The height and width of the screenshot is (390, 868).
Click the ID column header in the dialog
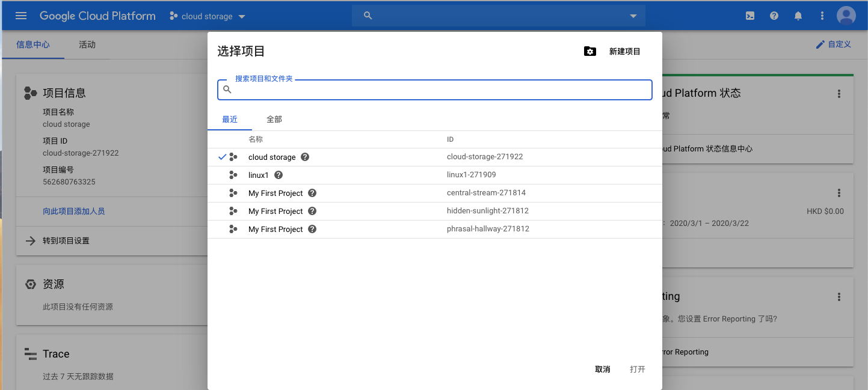point(450,139)
